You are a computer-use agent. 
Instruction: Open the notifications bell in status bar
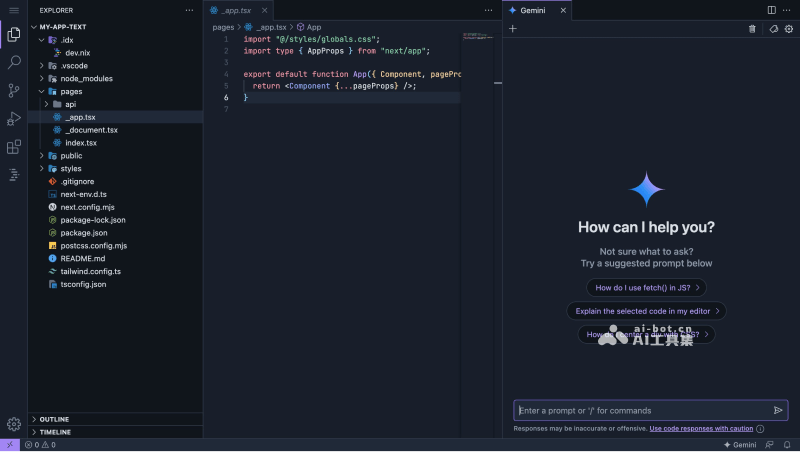click(x=788, y=444)
